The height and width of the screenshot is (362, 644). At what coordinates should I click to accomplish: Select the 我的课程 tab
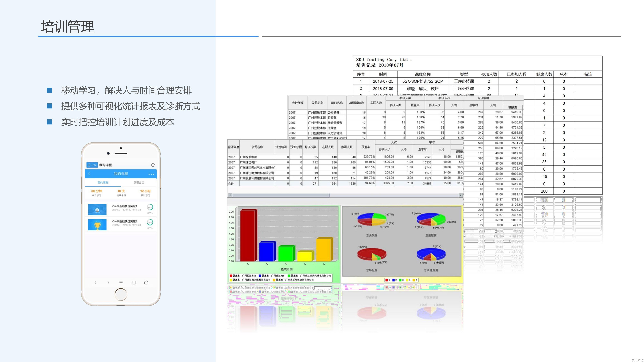[103, 182]
